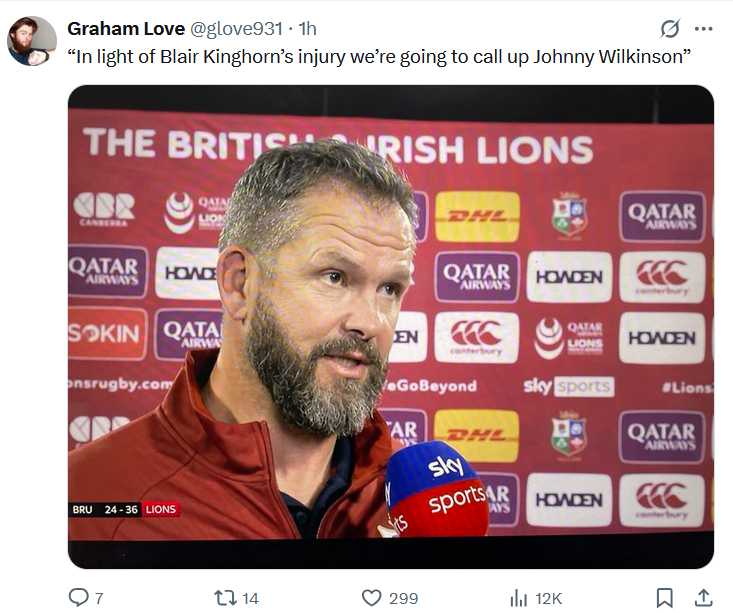Click the views analytics bar icon
This screenshot has height=613, width=733.
[x=518, y=597]
